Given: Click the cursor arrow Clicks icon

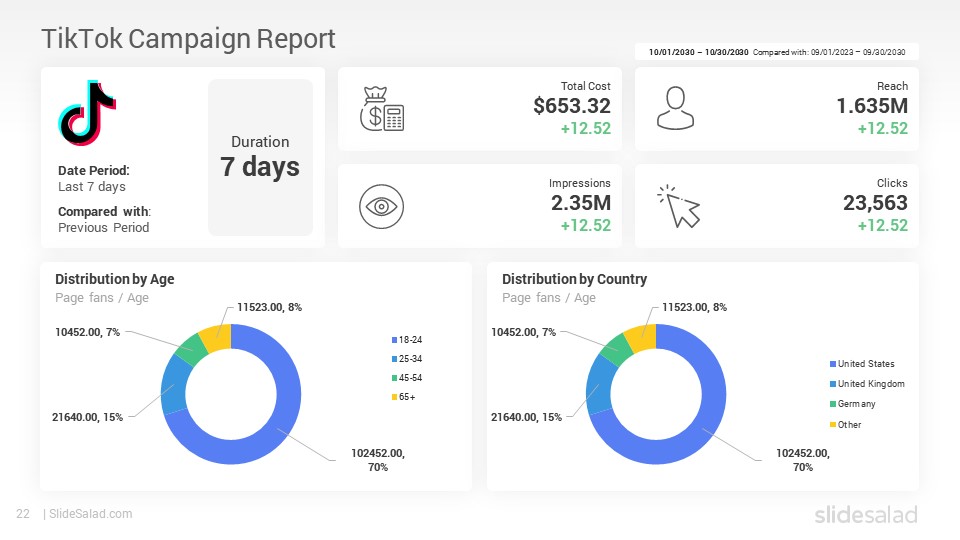Looking at the screenshot, I should (x=678, y=206).
